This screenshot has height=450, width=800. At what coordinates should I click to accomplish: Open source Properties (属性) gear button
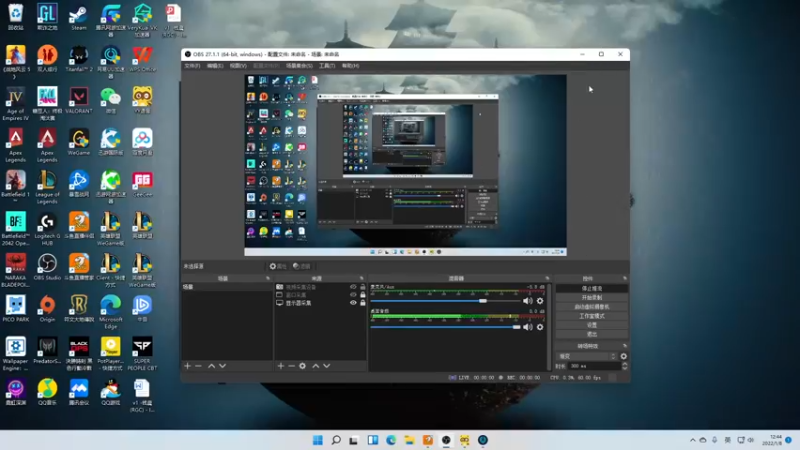coord(278,266)
